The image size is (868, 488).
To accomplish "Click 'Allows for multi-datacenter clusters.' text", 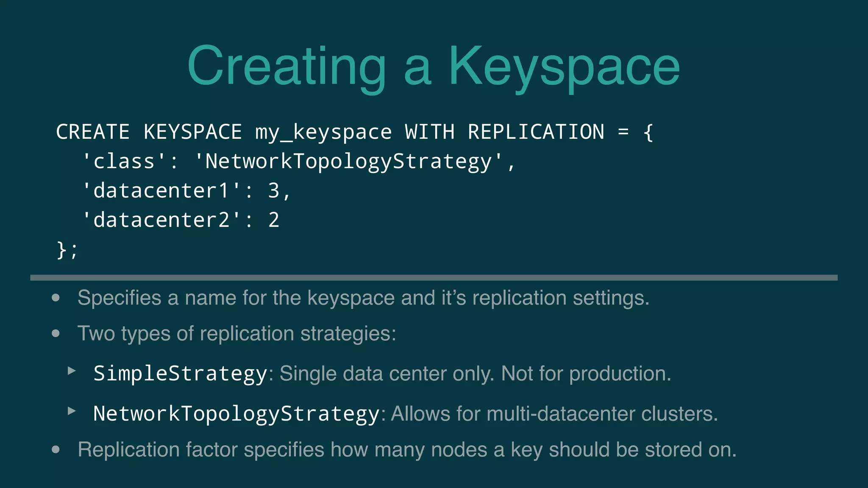I will pyautogui.click(x=554, y=414).
